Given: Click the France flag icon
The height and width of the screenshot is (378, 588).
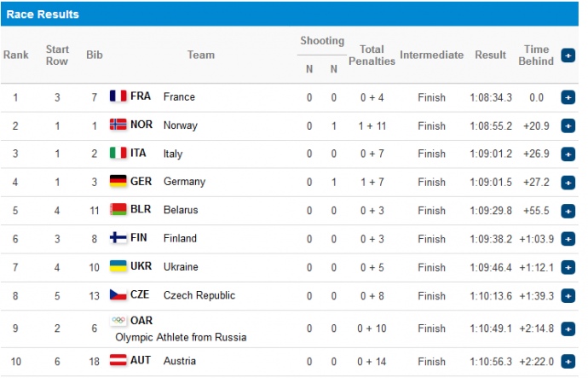Looking at the screenshot, I should (x=118, y=96).
